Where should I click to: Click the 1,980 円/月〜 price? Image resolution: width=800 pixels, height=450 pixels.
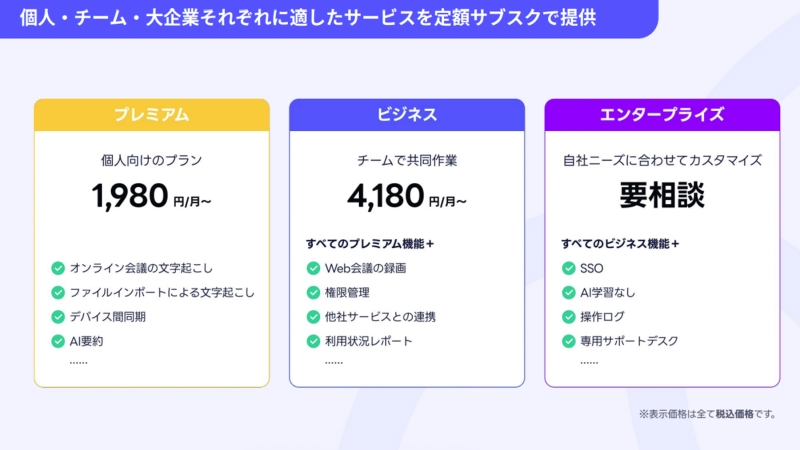[x=152, y=197]
